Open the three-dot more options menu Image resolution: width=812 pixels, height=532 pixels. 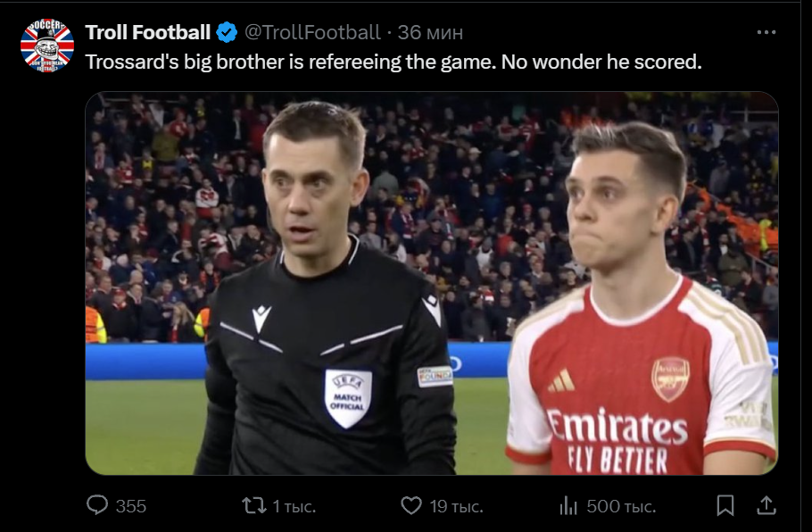click(766, 32)
